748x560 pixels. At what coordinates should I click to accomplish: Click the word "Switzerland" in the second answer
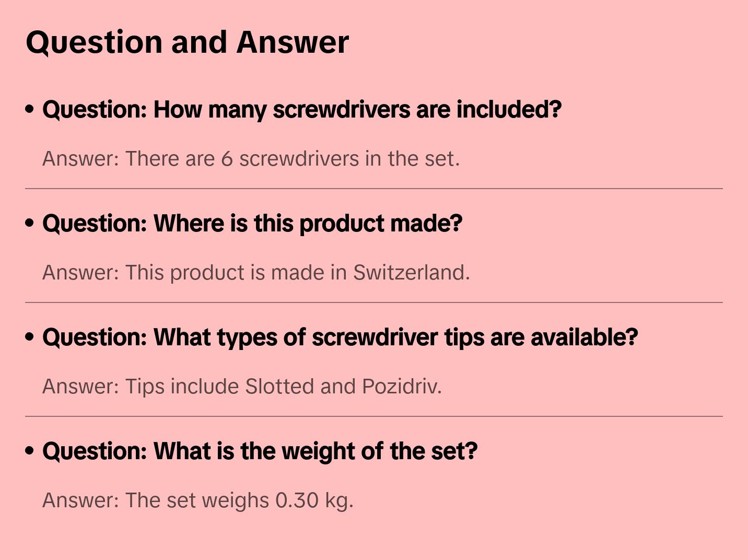[x=411, y=273]
